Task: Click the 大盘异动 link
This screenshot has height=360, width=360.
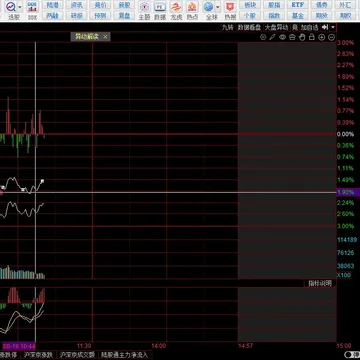Action: tap(277, 27)
